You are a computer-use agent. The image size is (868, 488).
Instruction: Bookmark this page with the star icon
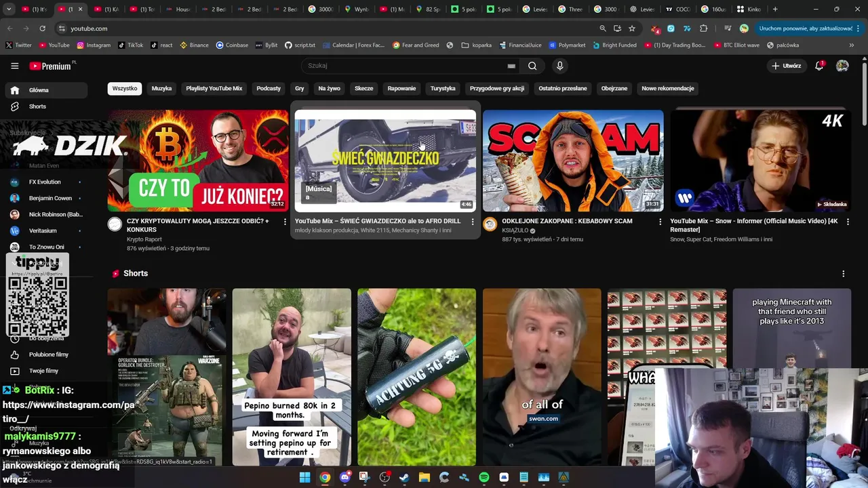[632, 28]
